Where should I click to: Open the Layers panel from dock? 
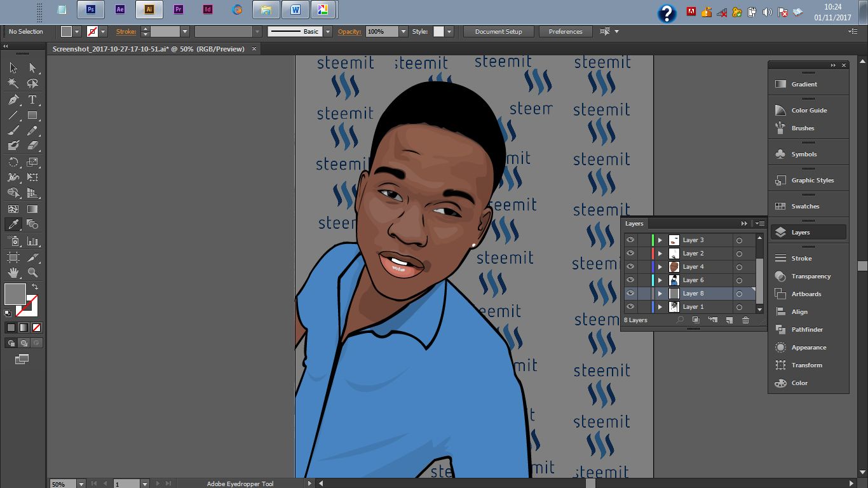[809, 233]
